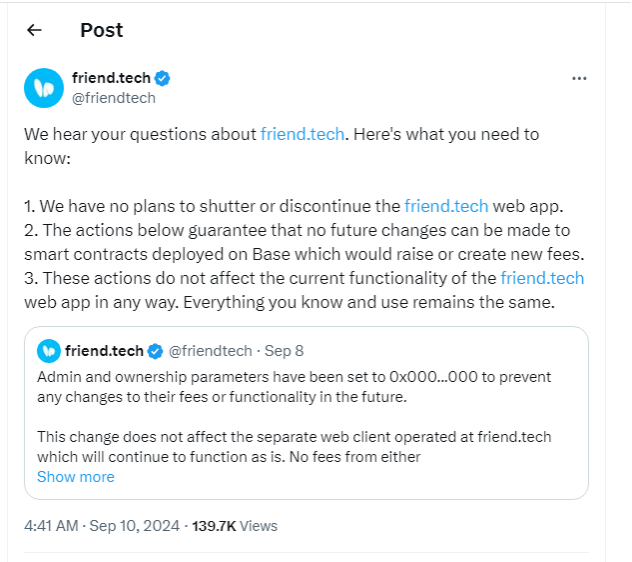Click friend.tech link in point 1
The width and height of the screenshot is (632, 562).
click(446, 206)
